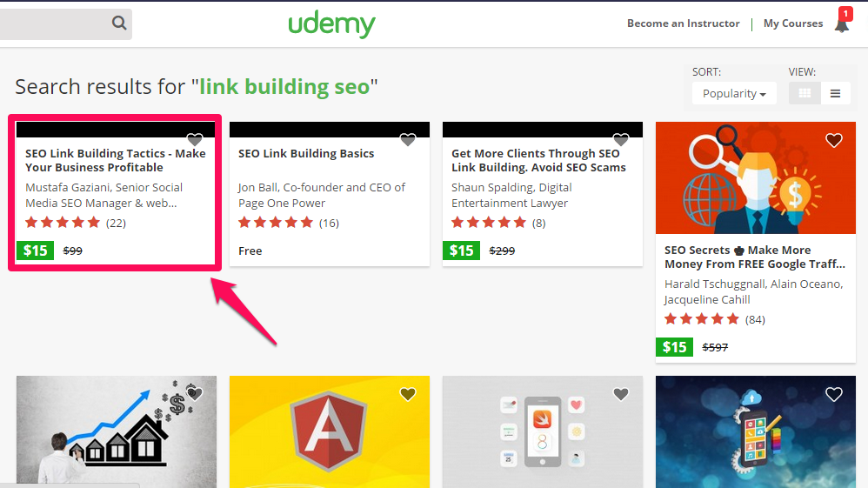Click star rating (16) on SEO Basics course
The image size is (868, 488).
coord(289,223)
